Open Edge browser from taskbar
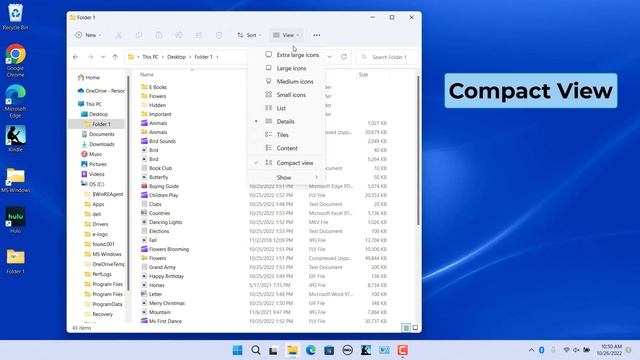This screenshot has height=360, width=640. [x=311, y=350]
